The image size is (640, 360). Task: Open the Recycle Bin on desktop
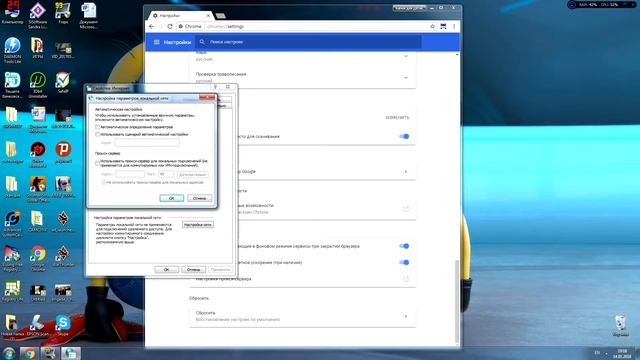tap(621, 325)
